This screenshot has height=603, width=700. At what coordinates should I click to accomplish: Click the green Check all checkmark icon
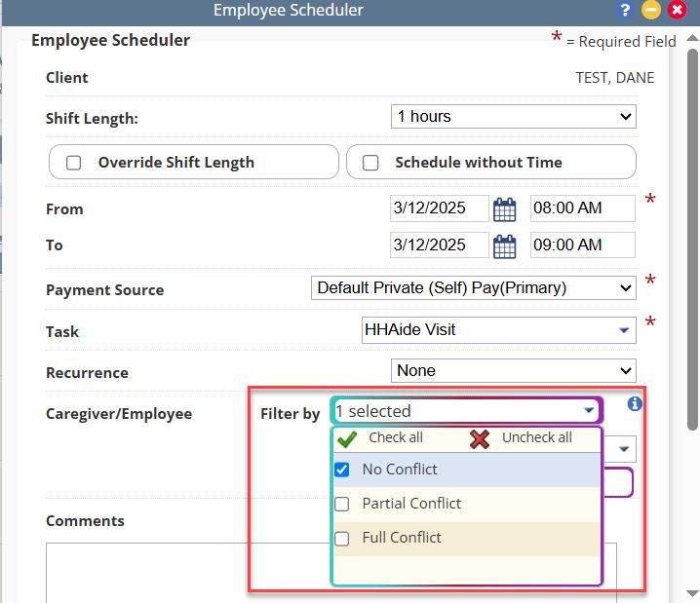coord(347,439)
